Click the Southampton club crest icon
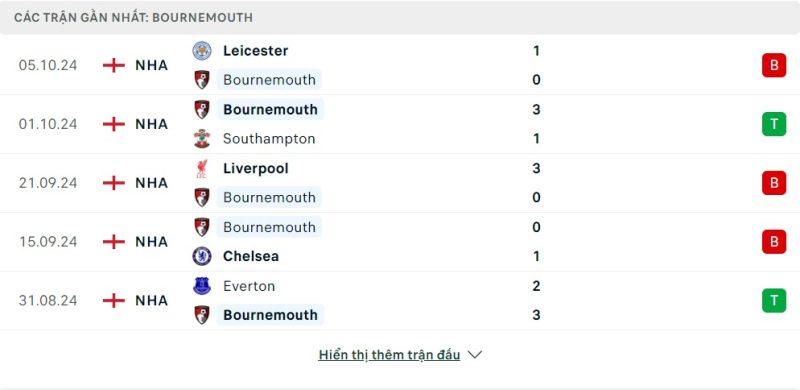This screenshot has width=800, height=390. point(202,139)
